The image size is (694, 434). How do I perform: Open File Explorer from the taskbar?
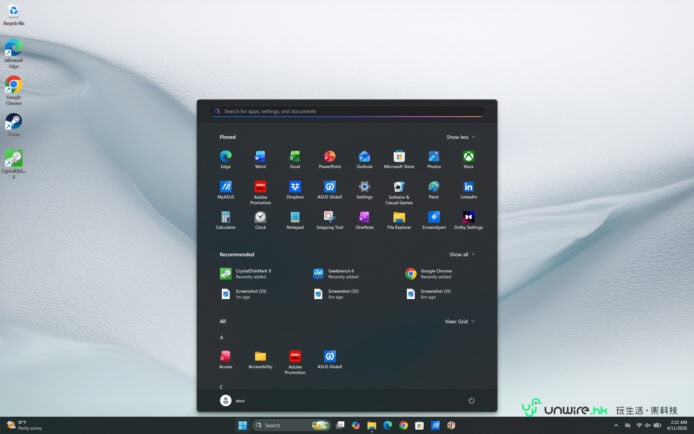372,425
